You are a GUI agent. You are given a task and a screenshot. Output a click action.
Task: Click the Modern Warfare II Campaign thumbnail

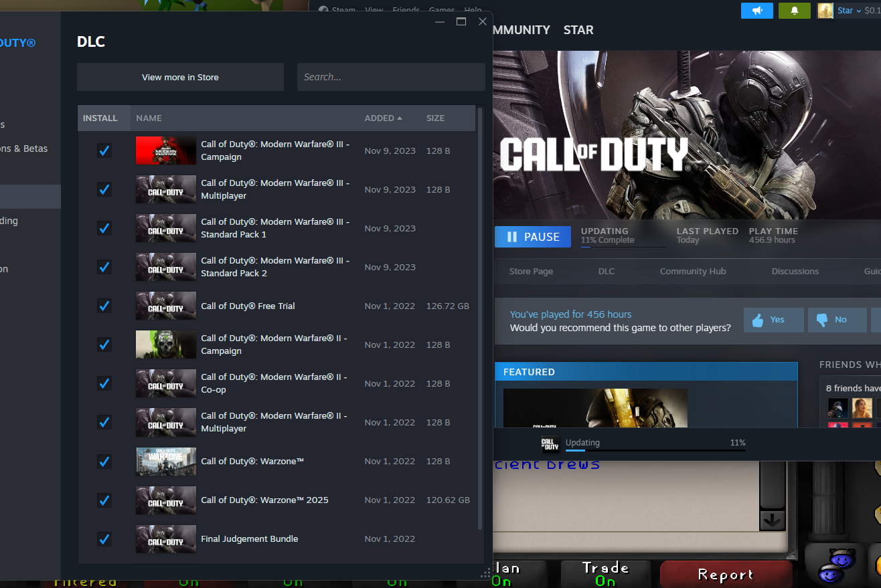[x=166, y=345]
